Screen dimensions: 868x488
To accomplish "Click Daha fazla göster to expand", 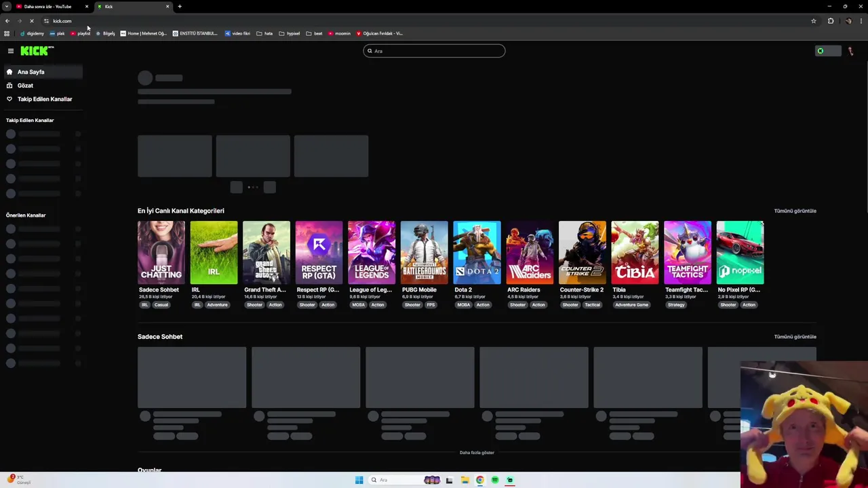I will tap(477, 453).
